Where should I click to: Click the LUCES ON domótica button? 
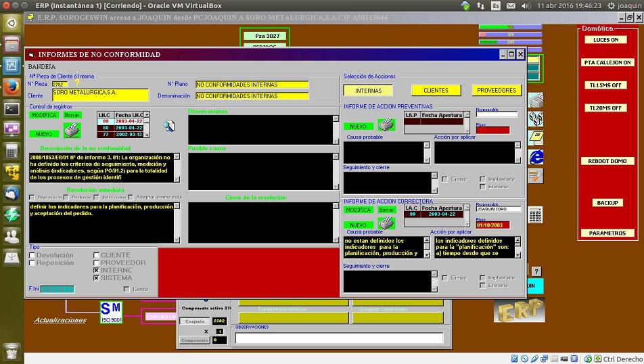(606, 40)
